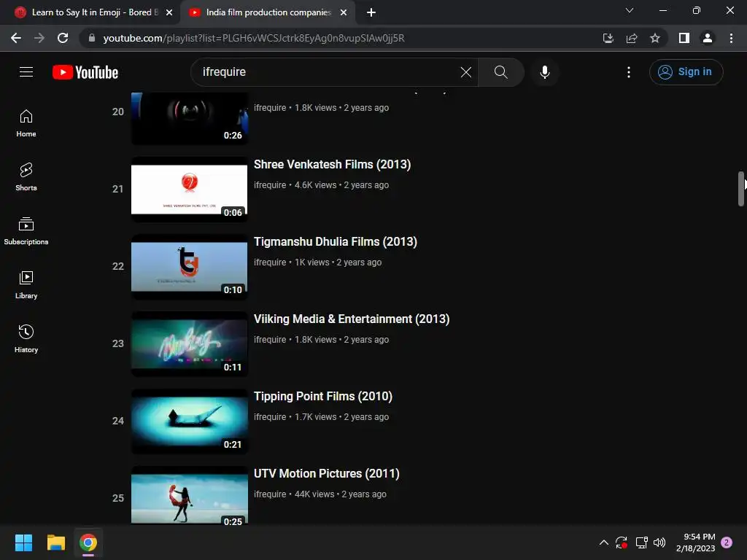Open the clock showing 9:54 PM

pos(695,542)
